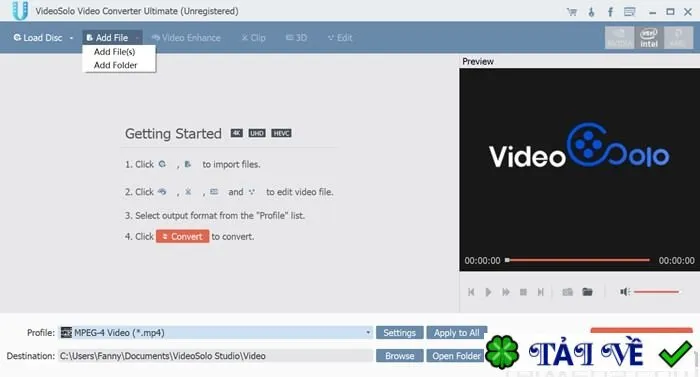This screenshot has width=700, height=377.
Task: Stop the preview playback
Action: (523, 292)
